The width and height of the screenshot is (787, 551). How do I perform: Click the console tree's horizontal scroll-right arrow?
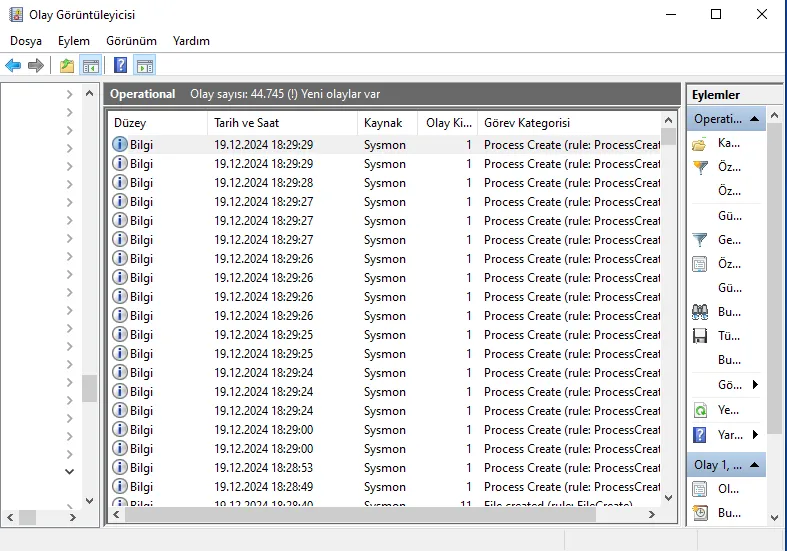coord(73,517)
